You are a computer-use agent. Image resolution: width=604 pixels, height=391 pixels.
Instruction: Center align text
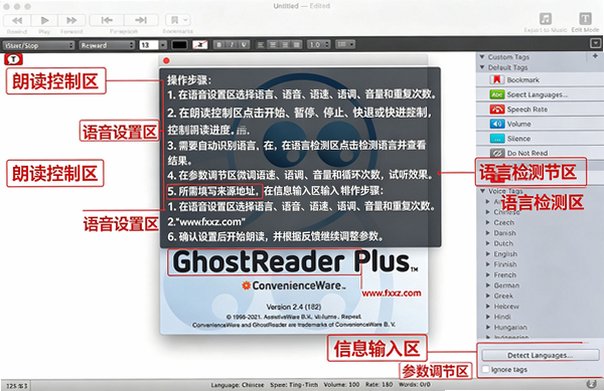[x=273, y=45]
